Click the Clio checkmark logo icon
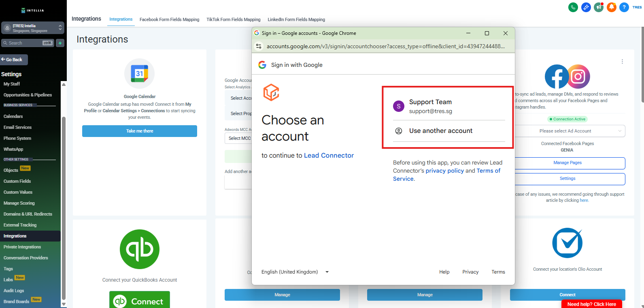The width and height of the screenshot is (644, 308). tap(567, 243)
